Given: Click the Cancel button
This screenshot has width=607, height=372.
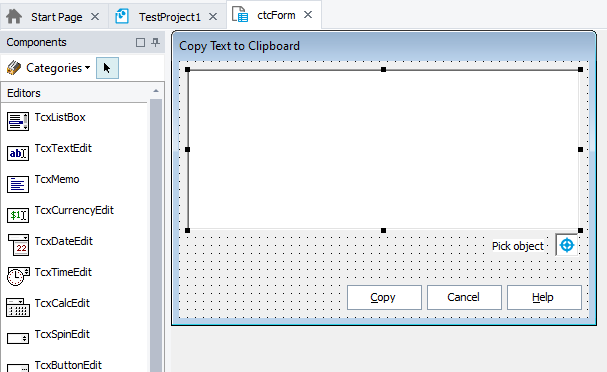Looking at the screenshot, I should 464,297.
